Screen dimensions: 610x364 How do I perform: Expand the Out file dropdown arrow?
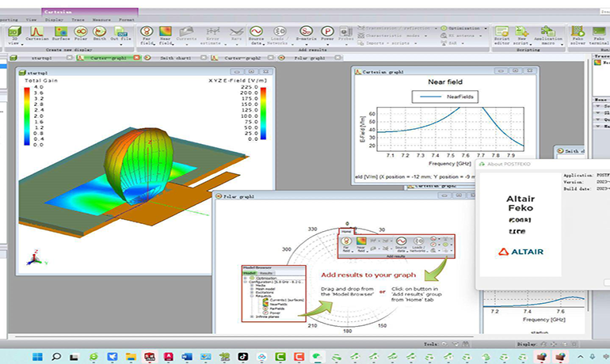pyautogui.click(x=121, y=44)
